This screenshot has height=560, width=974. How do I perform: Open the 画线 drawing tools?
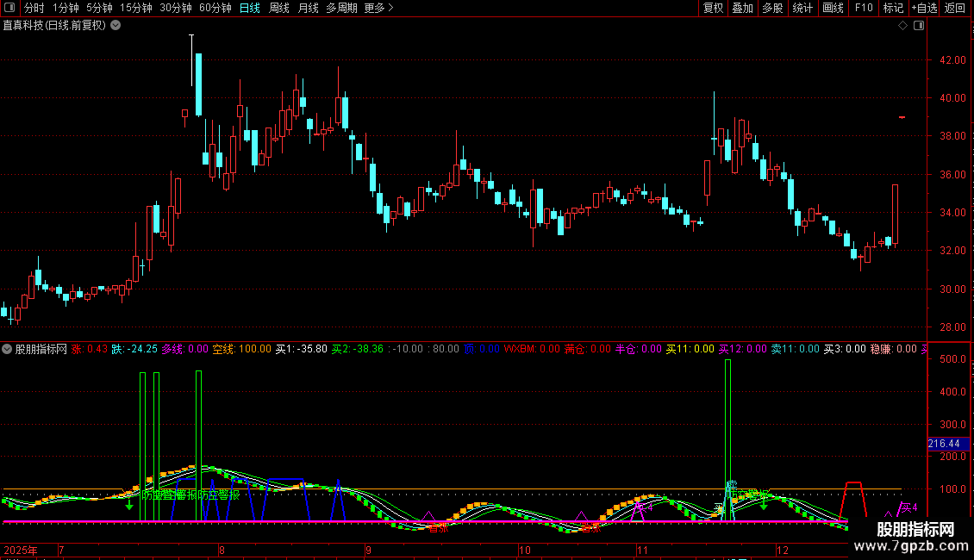[x=833, y=8]
